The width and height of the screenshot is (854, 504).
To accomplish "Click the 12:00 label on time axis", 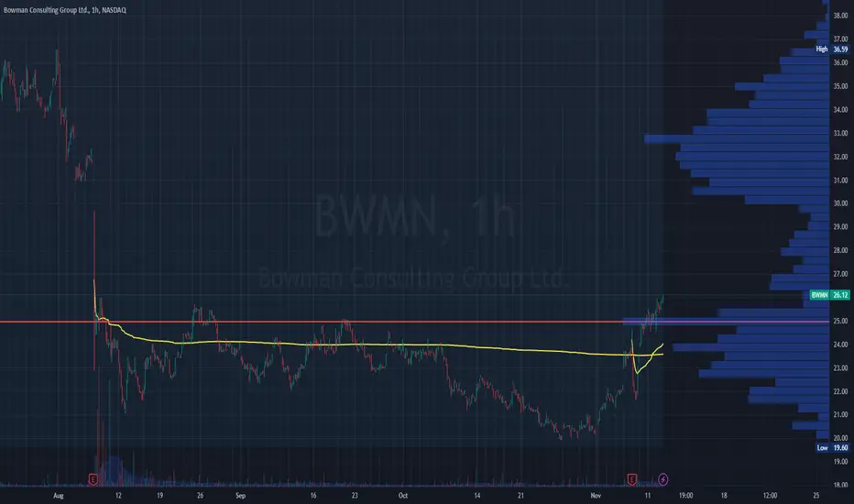I will [x=770, y=496].
